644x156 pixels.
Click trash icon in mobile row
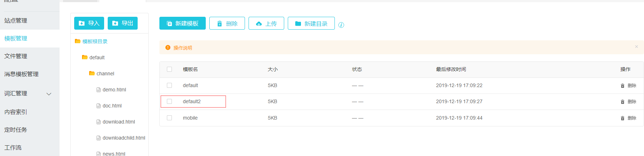tap(623, 118)
